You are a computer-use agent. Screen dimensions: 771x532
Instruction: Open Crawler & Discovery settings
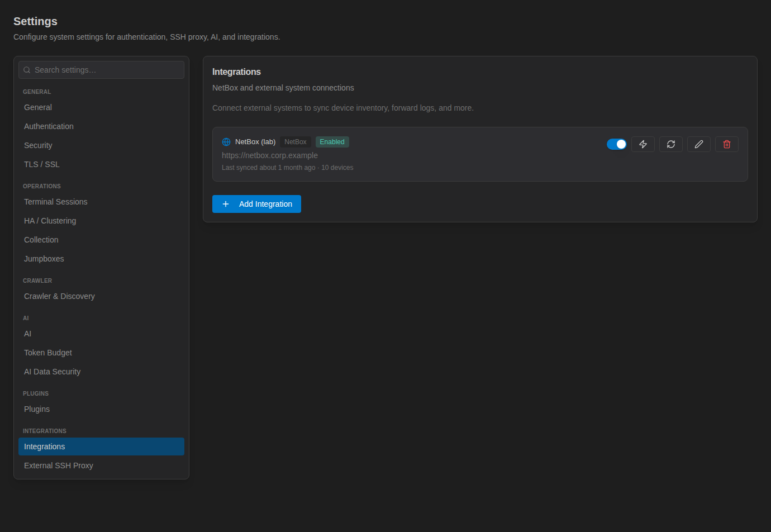click(101, 296)
